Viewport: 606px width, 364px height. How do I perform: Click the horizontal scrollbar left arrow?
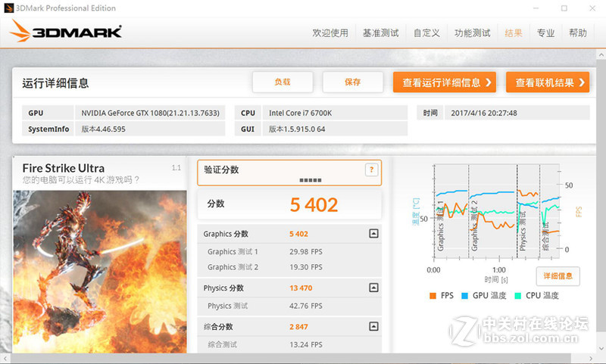click(x=5, y=359)
